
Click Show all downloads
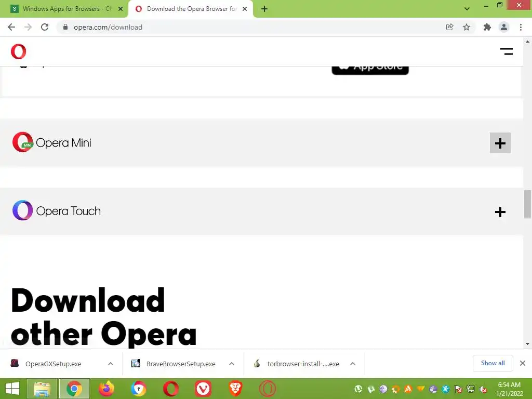point(493,363)
